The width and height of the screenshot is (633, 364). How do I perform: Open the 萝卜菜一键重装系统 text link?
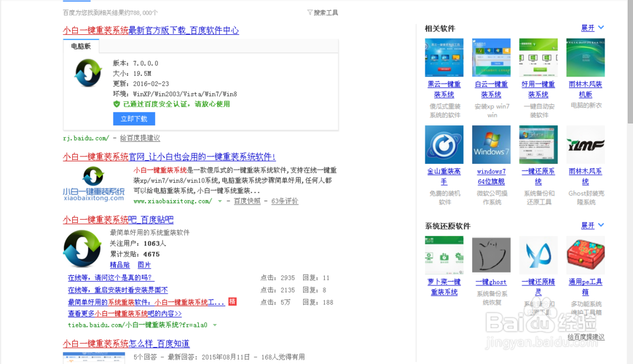pos(444,287)
